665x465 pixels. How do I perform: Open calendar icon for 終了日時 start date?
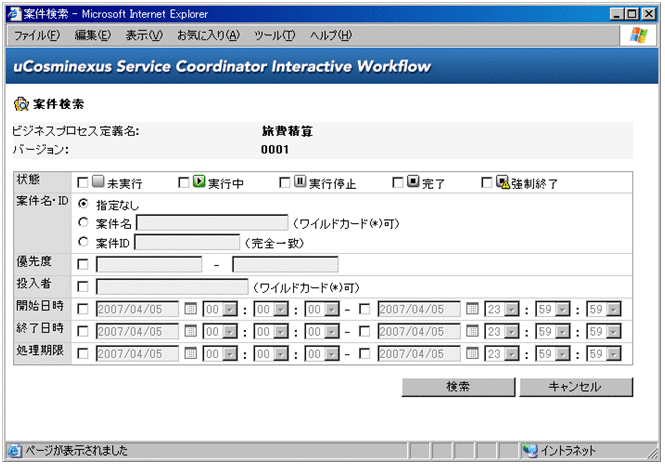coord(191,331)
